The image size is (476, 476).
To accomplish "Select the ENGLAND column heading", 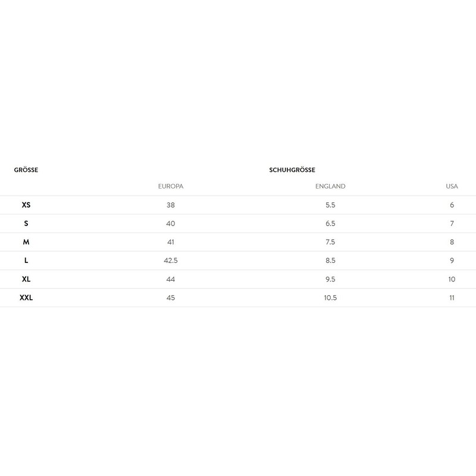I will 330,186.
